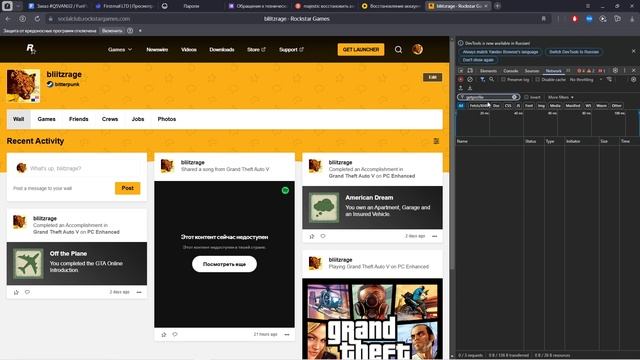
Task: Click the import HAR upload icon
Action: tap(460, 88)
